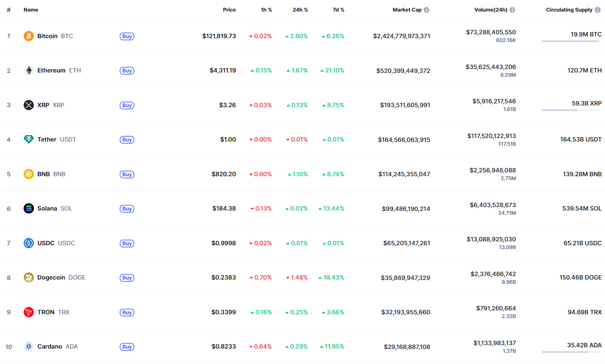Click Cardano price $0.8233
Screen dimensions: 605x364
(x=224, y=346)
